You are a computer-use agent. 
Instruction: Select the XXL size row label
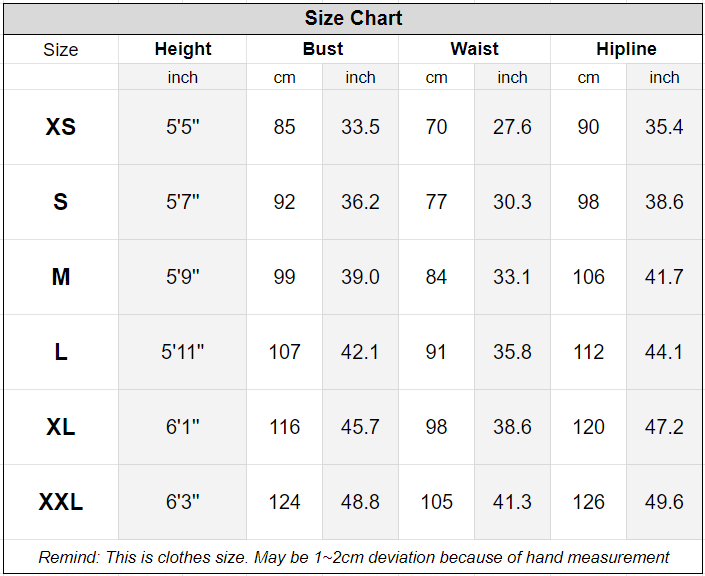coord(61,502)
